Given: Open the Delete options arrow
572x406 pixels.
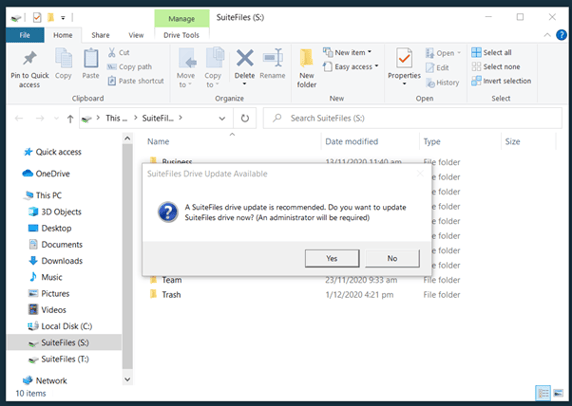Looking at the screenshot, I should [245, 84].
